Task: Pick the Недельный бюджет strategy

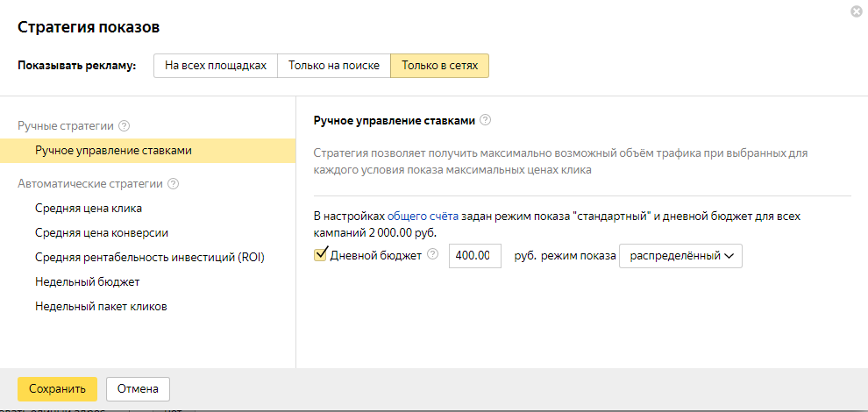Action: pos(88,282)
